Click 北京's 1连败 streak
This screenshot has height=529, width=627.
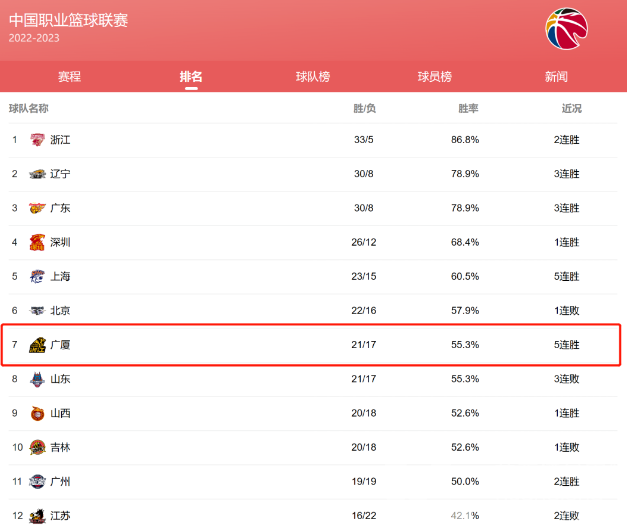tap(567, 311)
